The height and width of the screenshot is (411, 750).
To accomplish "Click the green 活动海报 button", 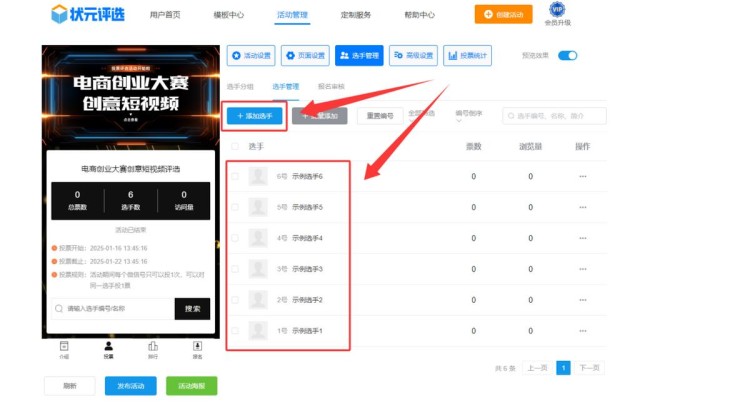I will (x=190, y=385).
